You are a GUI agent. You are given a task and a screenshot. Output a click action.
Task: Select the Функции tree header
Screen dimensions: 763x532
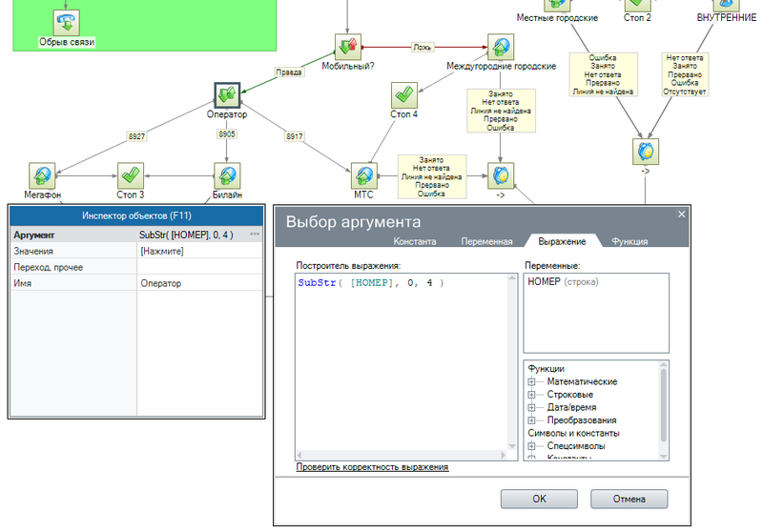point(546,369)
